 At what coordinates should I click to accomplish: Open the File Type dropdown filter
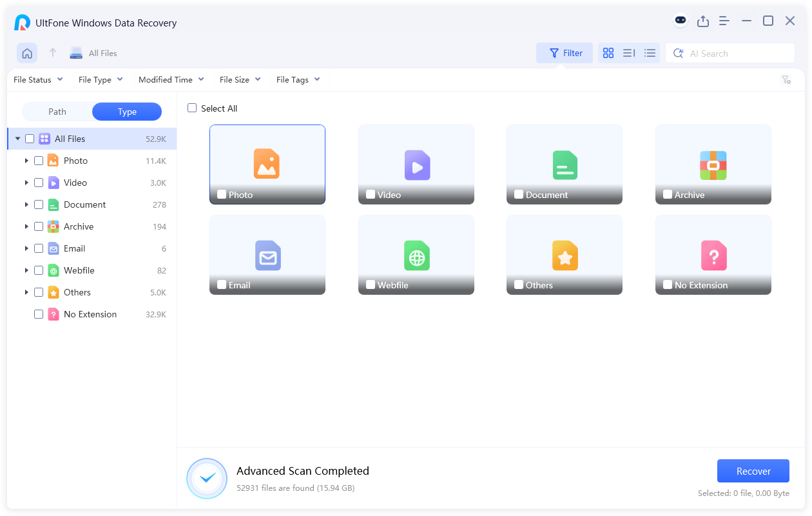pos(101,80)
